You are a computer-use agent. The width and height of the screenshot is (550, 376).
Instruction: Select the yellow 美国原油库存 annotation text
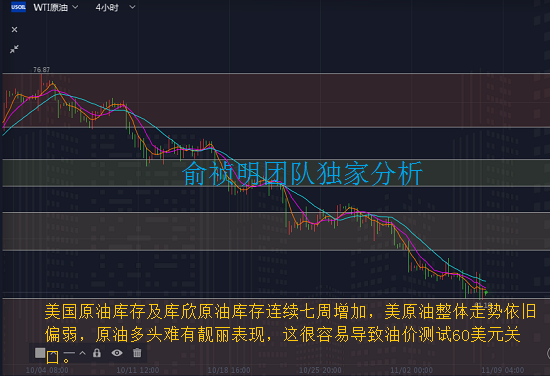pyautogui.click(x=290, y=323)
